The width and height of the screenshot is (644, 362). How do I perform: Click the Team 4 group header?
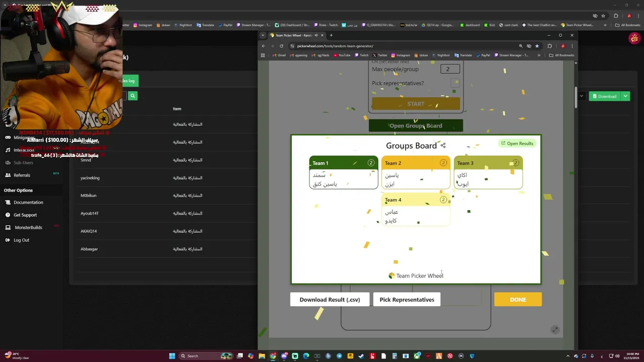pyautogui.click(x=416, y=200)
